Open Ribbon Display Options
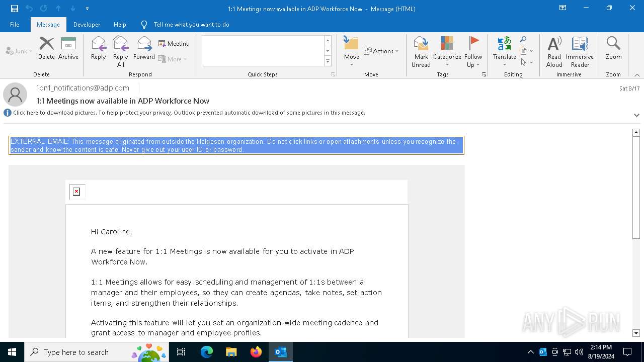Image resolution: width=644 pixels, height=362 pixels. coord(563,8)
